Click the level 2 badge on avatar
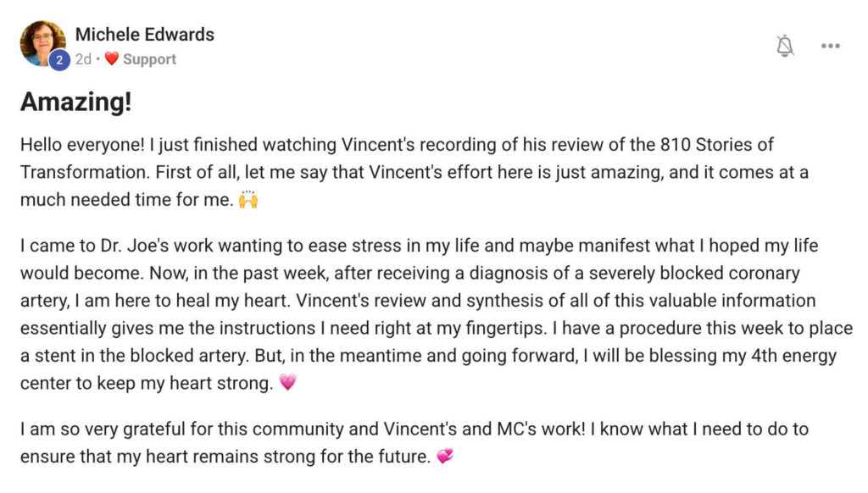 click(x=59, y=59)
